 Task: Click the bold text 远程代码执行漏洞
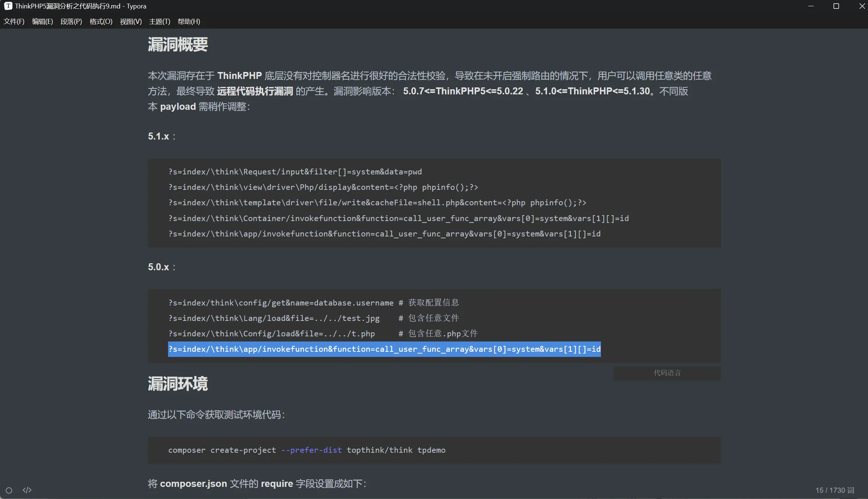pos(255,91)
